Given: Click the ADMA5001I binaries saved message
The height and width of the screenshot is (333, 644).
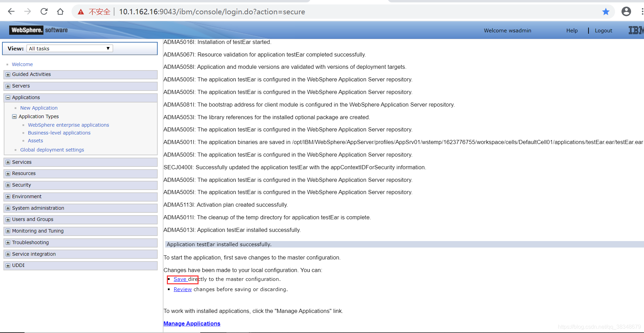Looking at the screenshot, I should (403, 142).
